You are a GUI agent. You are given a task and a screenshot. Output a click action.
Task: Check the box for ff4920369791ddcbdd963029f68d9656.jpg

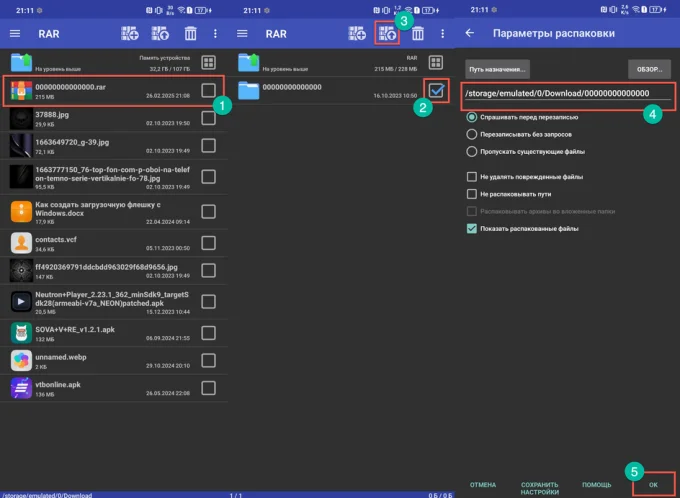tap(209, 270)
